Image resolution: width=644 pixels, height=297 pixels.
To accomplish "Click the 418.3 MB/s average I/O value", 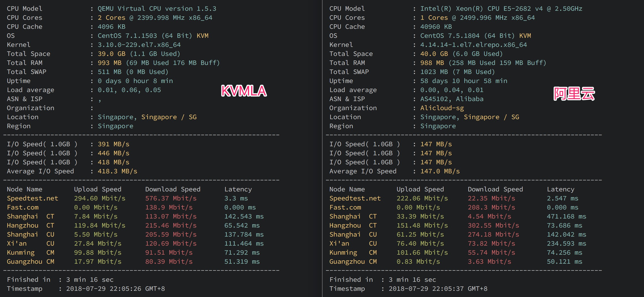I will (117, 171).
